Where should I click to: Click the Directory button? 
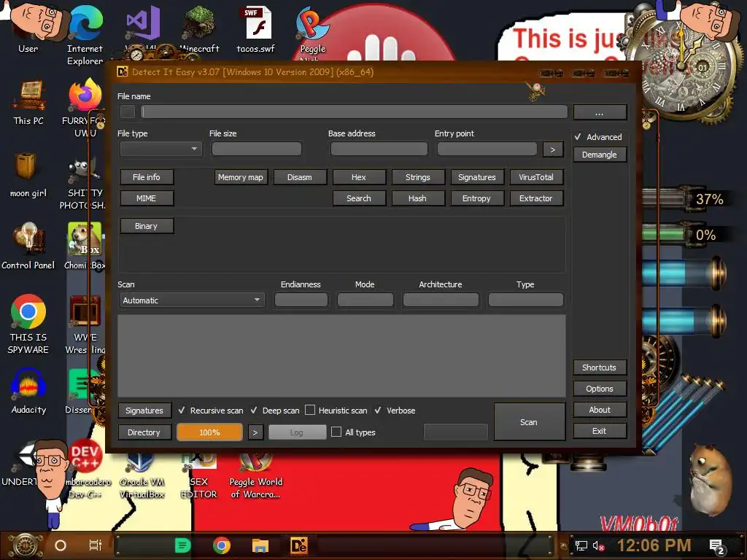[x=144, y=432]
